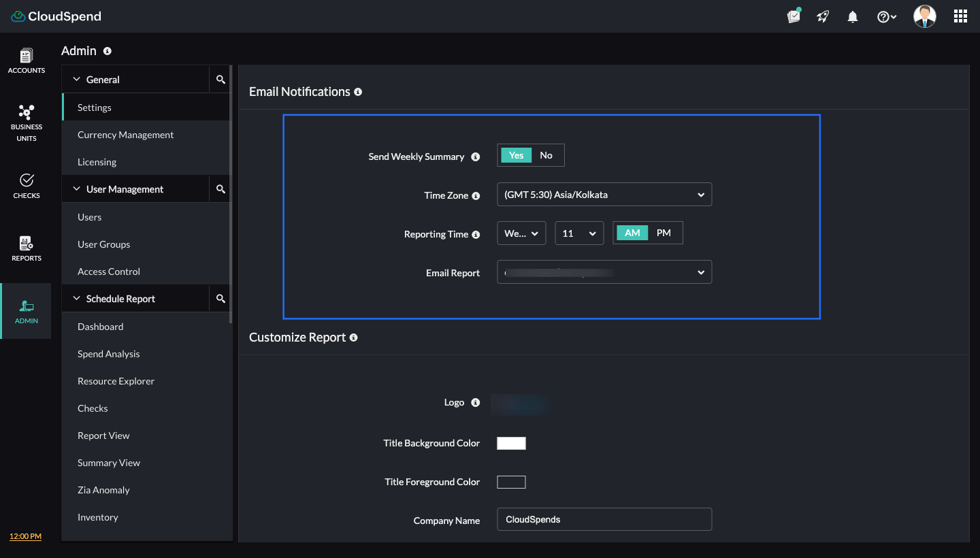
Task: Open the Time Zone dropdown
Action: [604, 195]
